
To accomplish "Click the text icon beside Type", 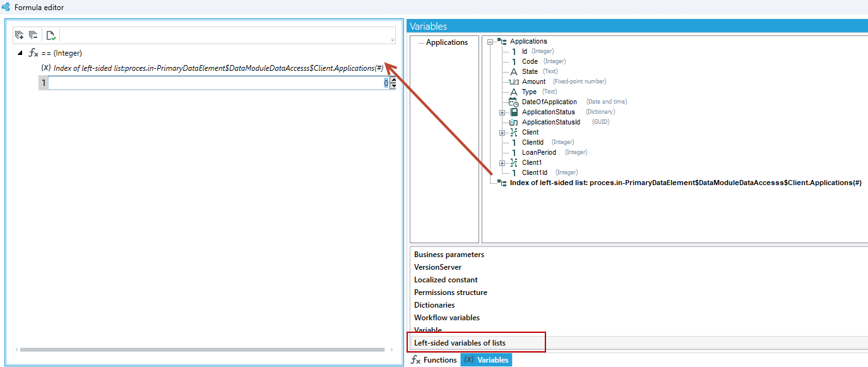I will point(514,92).
